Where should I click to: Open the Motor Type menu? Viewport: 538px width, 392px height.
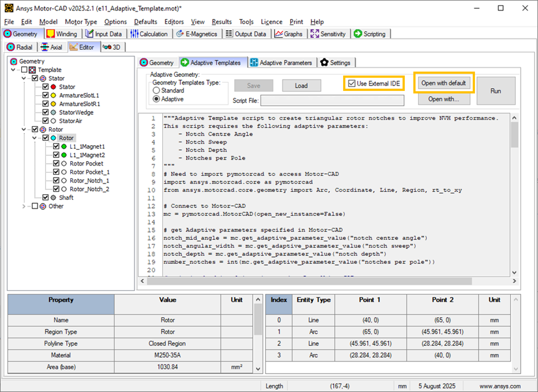pos(81,22)
